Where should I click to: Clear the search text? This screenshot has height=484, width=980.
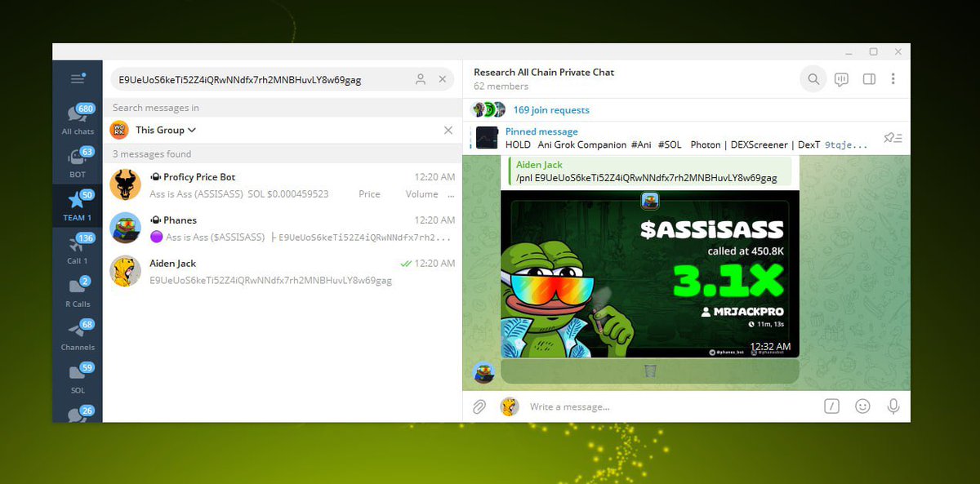coord(443,79)
